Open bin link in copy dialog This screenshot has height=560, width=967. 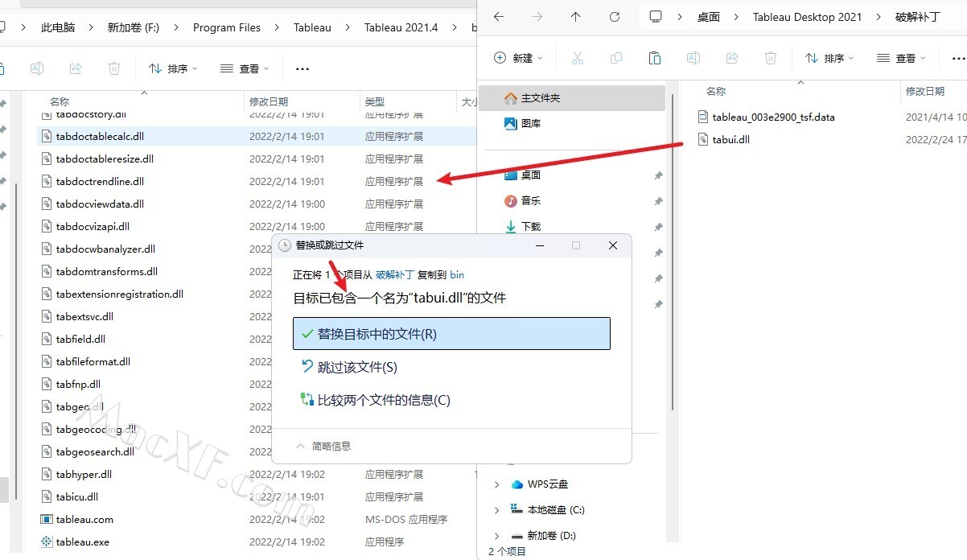457,274
